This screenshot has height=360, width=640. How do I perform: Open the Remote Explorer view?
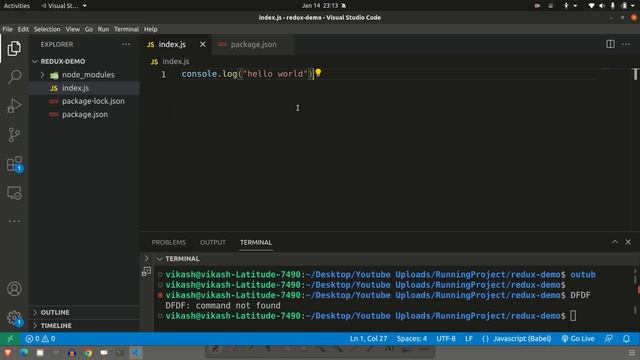pos(14,193)
